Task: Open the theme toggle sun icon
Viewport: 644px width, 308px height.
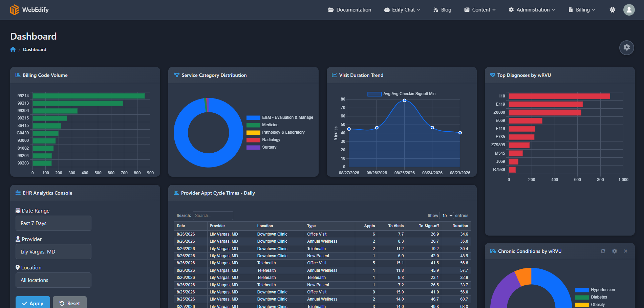Action: [612, 10]
